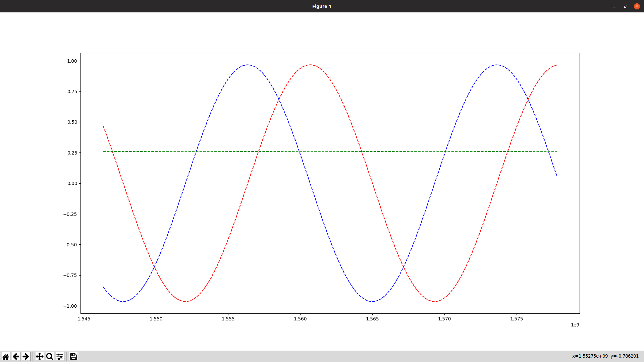This screenshot has height=362, width=644.
Task: Click the 1.550 x-axis tick label
Action: tap(156, 319)
